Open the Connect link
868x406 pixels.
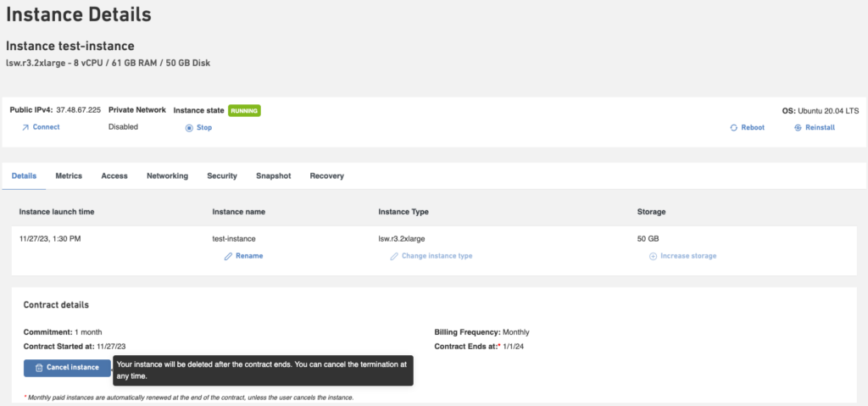click(x=41, y=127)
